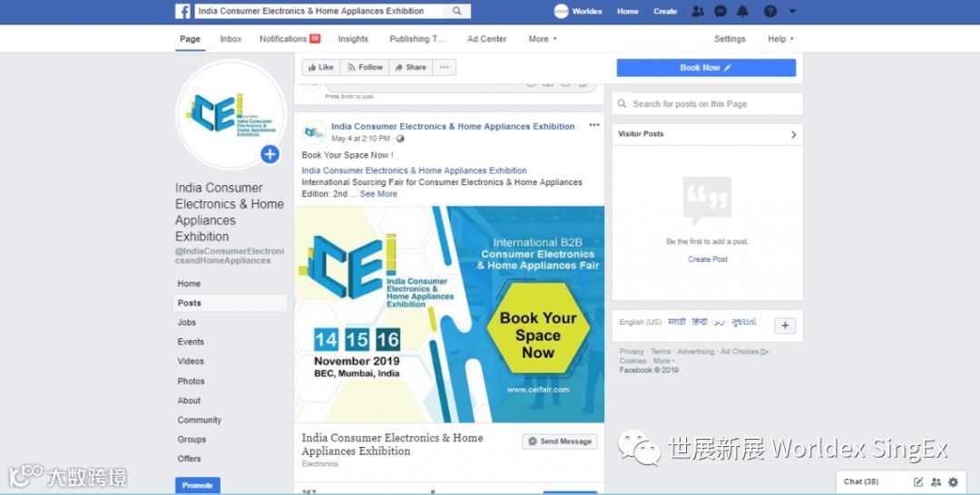Click post timestamp May 4 at 2:10 PM

[360, 139]
